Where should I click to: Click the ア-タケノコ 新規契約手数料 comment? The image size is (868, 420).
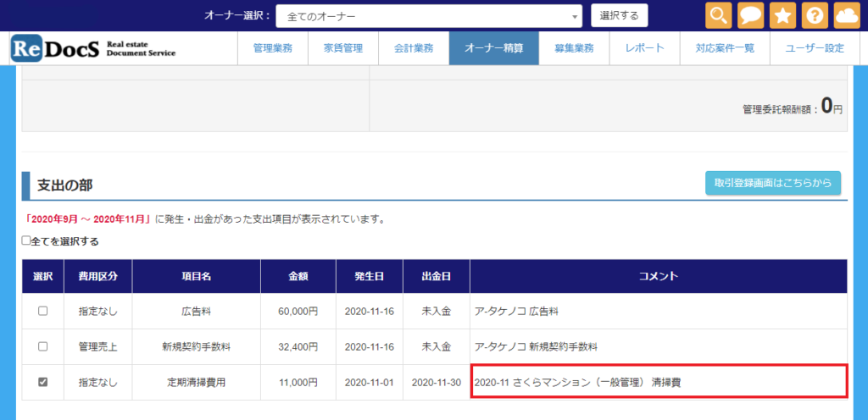(x=537, y=347)
